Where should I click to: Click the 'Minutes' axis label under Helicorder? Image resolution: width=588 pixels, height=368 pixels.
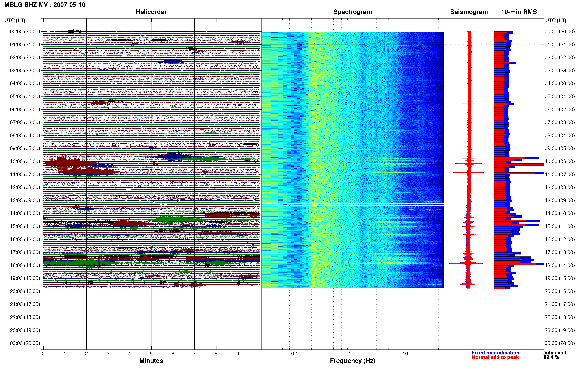(x=151, y=361)
